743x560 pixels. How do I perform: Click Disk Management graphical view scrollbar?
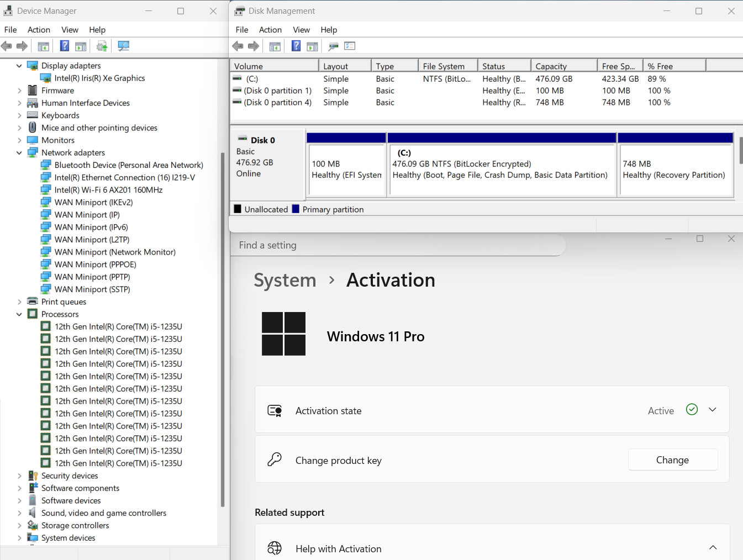740,151
